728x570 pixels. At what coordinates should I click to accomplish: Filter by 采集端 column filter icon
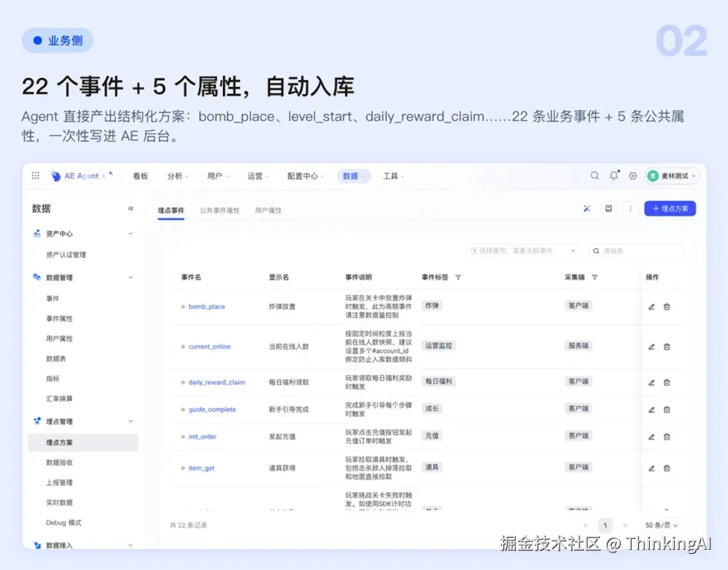[x=595, y=277]
